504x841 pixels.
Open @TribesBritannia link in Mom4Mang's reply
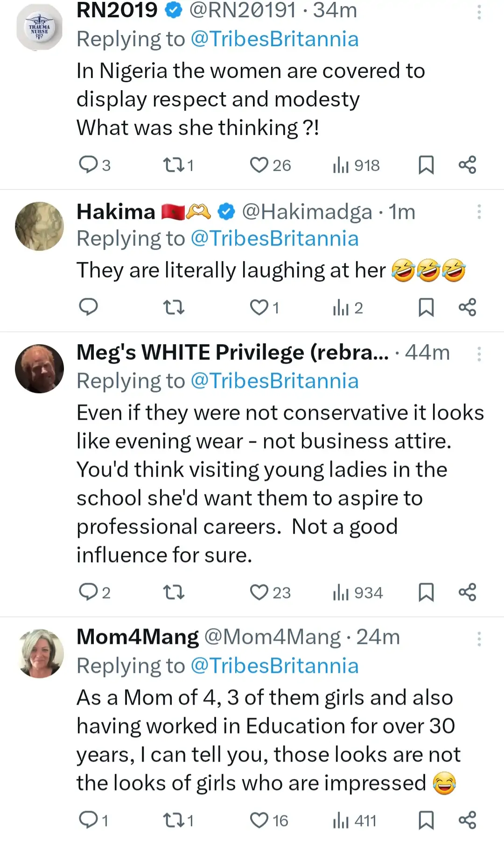coord(274,666)
